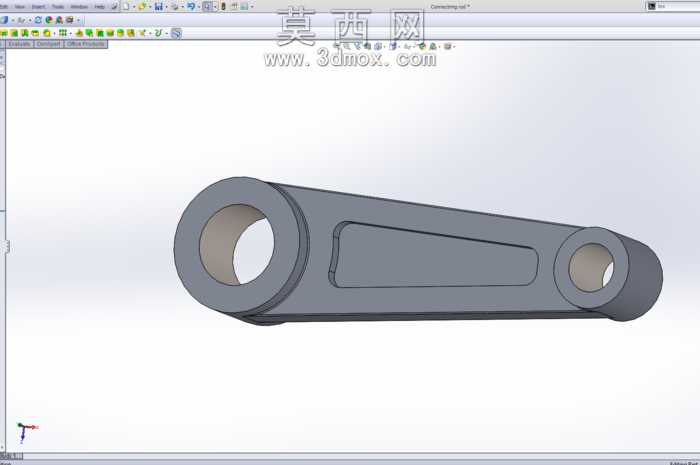Select the Linear Pattern grid icon
Image resolution: width=700 pixels, height=465 pixels.
(x=62, y=33)
